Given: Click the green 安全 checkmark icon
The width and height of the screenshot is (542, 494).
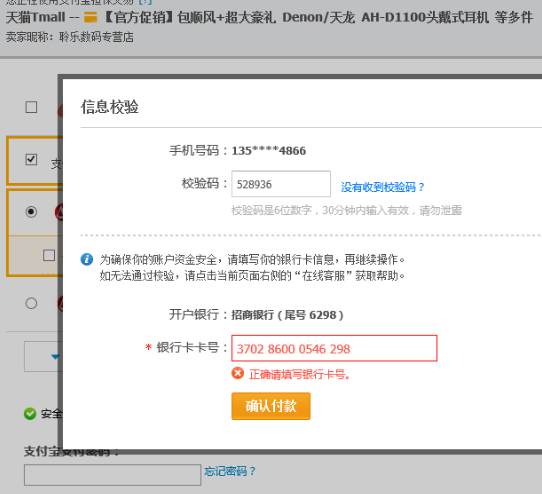Looking at the screenshot, I should (30, 413).
